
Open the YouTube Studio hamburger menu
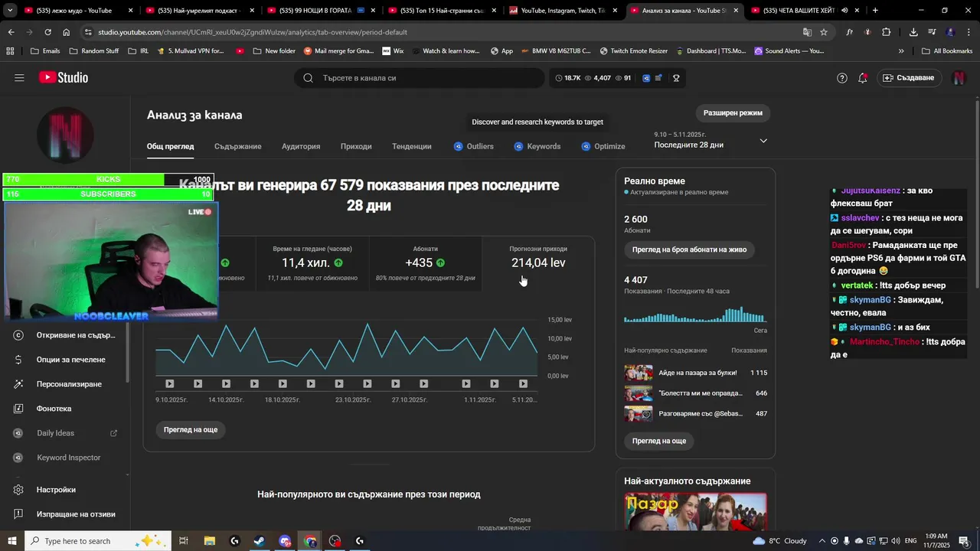(x=19, y=78)
